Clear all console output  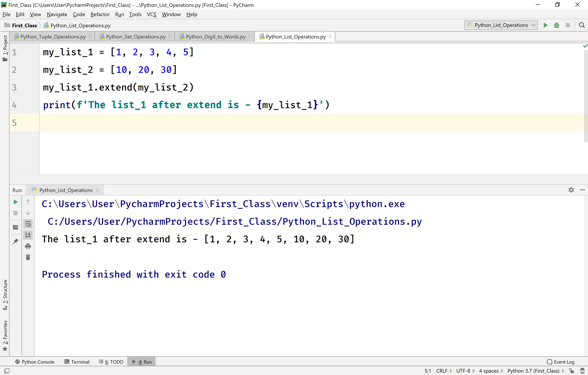[28, 257]
